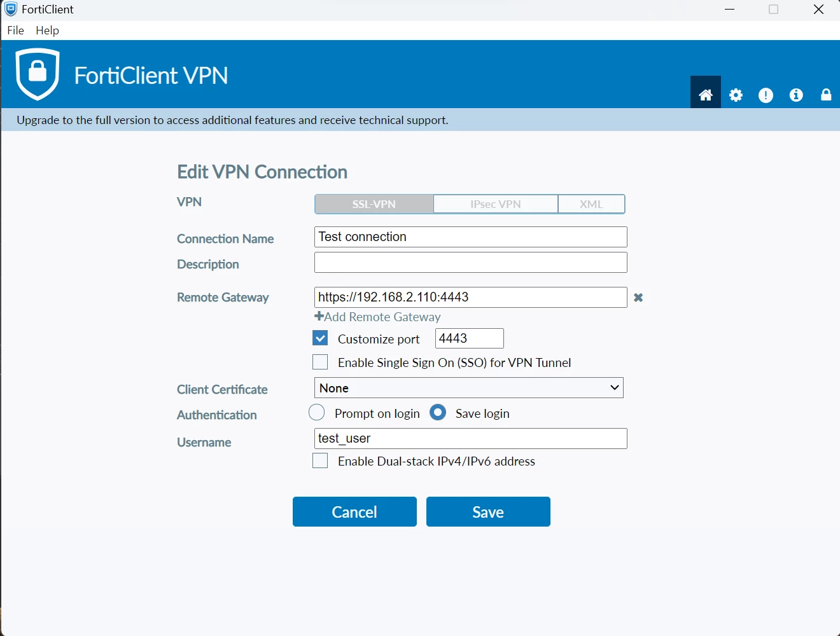Select Prompt on login radio button

coord(316,413)
